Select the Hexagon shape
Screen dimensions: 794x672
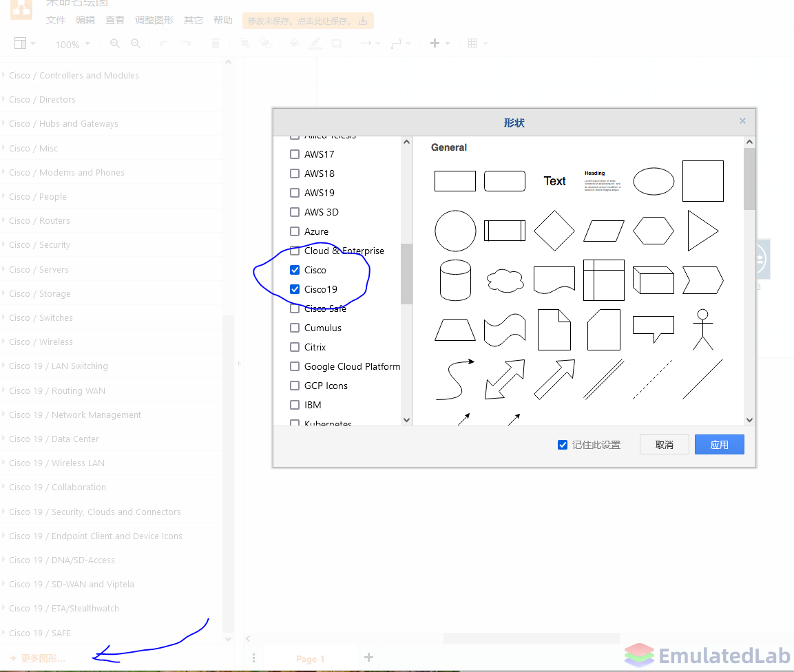[654, 231]
